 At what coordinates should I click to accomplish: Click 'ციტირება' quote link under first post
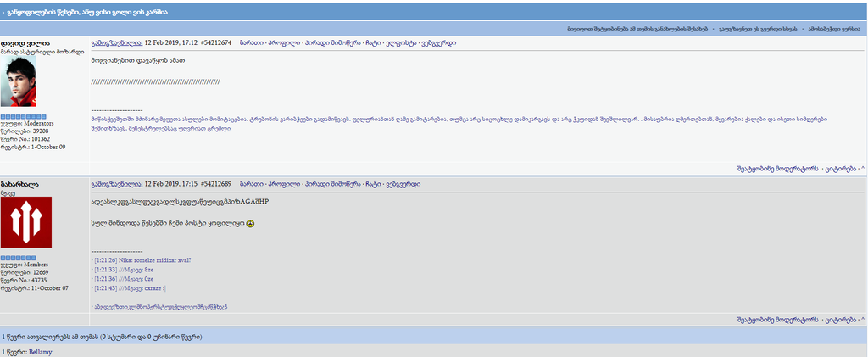point(841,168)
